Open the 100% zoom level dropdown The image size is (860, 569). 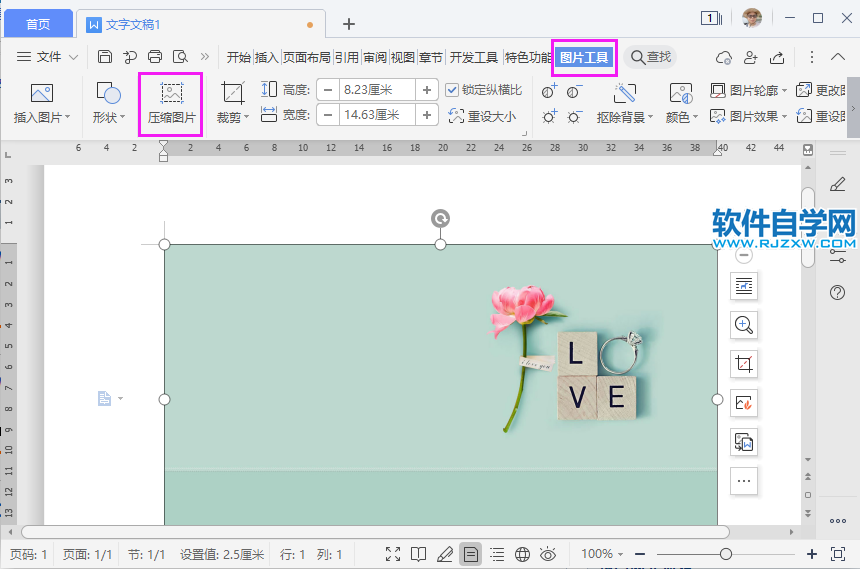tap(603, 554)
